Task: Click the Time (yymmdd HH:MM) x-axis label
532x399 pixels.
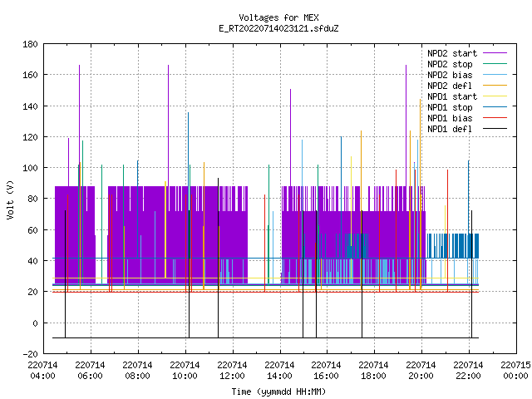Action: pyautogui.click(x=279, y=392)
